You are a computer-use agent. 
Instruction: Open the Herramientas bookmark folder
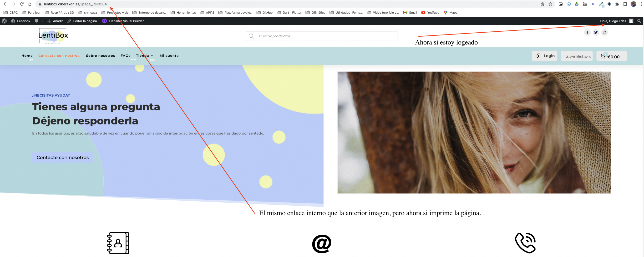click(x=183, y=12)
